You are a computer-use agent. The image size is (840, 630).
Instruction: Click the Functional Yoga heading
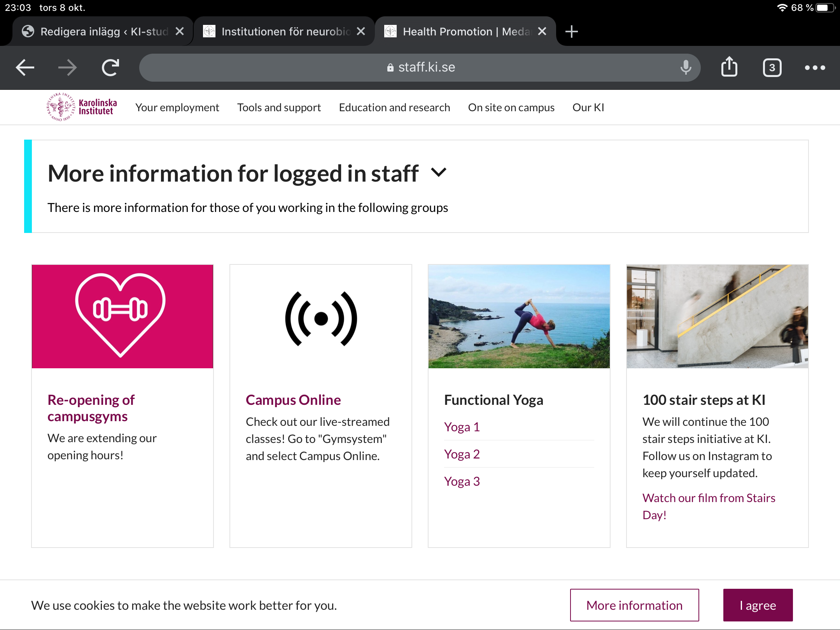point(493,400)
